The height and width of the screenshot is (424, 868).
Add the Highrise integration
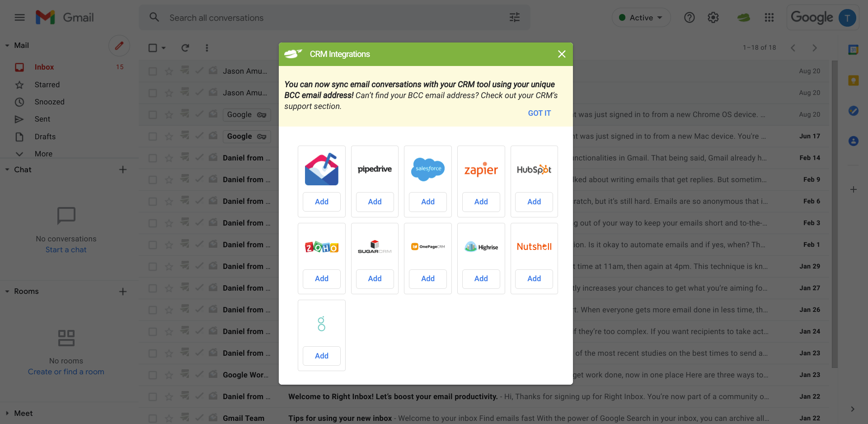click(x=481, y=278)
